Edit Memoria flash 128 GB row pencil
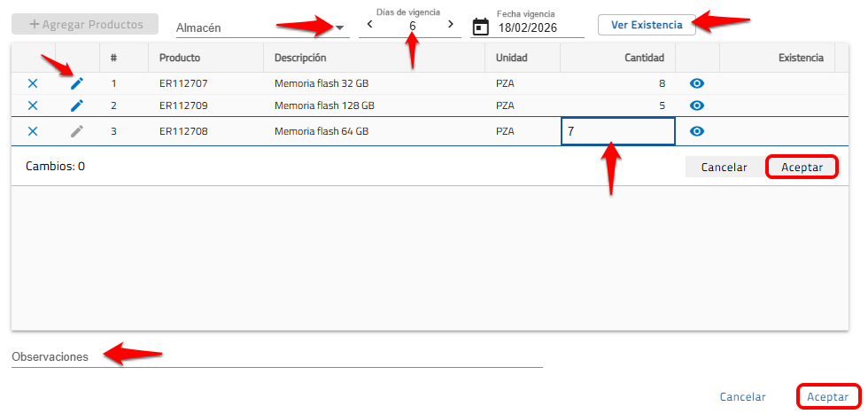 point(77,105)
